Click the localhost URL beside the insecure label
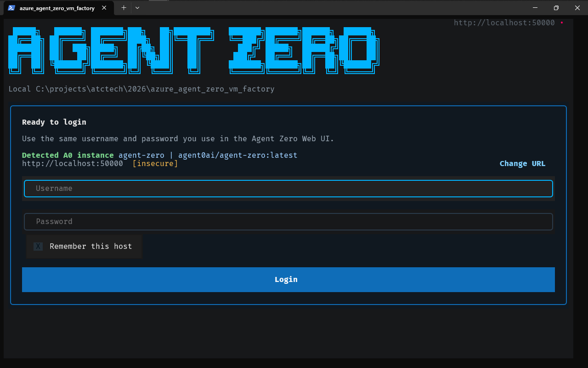Viewport: 588px width, 368px height. (x=73, y=164)
